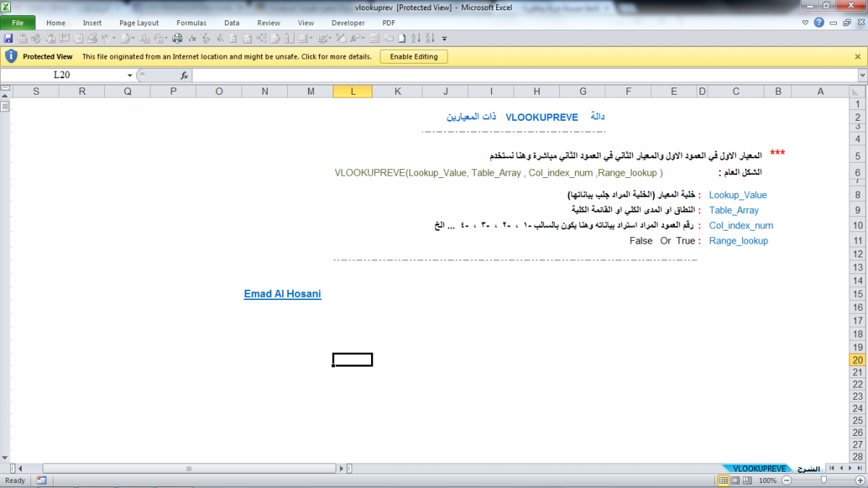This screenshot has width=868, height=488.
Task: Click the Ready status text
Action: tap(14, 480)
